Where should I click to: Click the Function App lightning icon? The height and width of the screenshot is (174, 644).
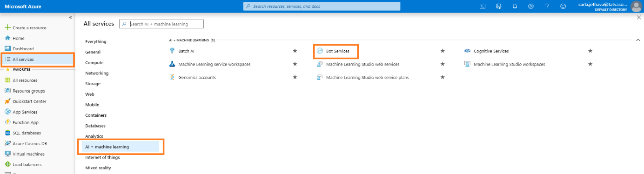7,122
